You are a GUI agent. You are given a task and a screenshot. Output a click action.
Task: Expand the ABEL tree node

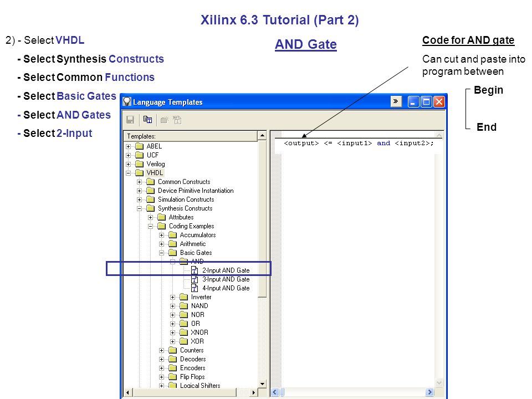point(128,146)
